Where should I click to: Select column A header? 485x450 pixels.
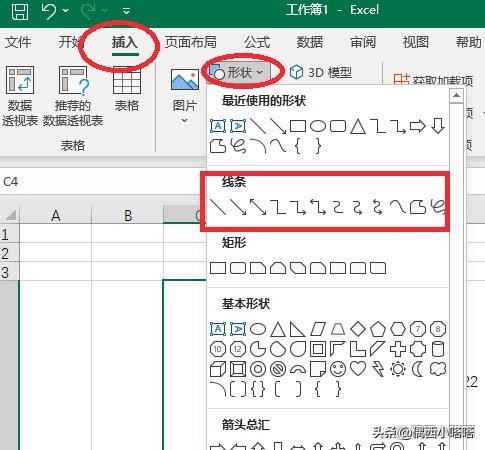coord(56,215)
